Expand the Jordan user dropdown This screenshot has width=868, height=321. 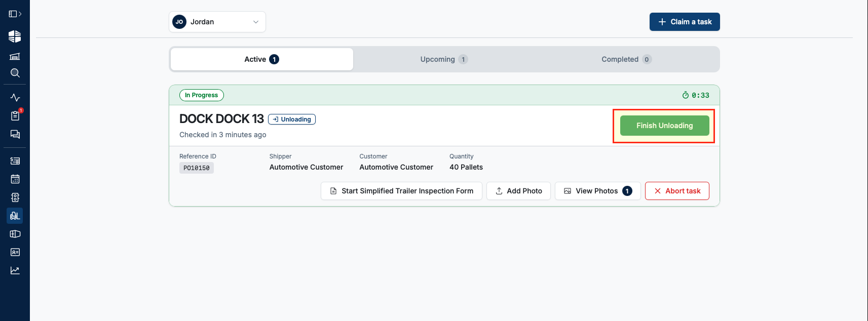pos(217,22)
